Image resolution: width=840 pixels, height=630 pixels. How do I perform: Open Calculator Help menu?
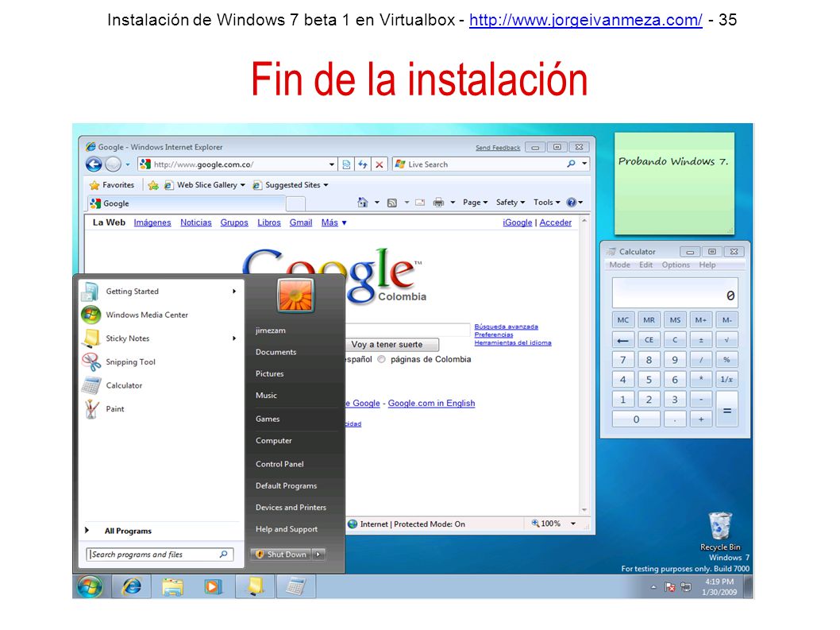point(707,265)
